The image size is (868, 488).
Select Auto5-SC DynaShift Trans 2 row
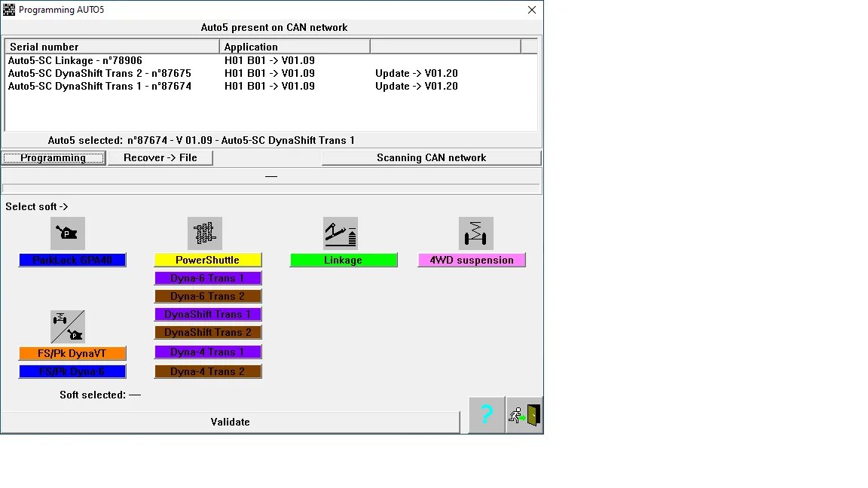[x=99, y=73]
